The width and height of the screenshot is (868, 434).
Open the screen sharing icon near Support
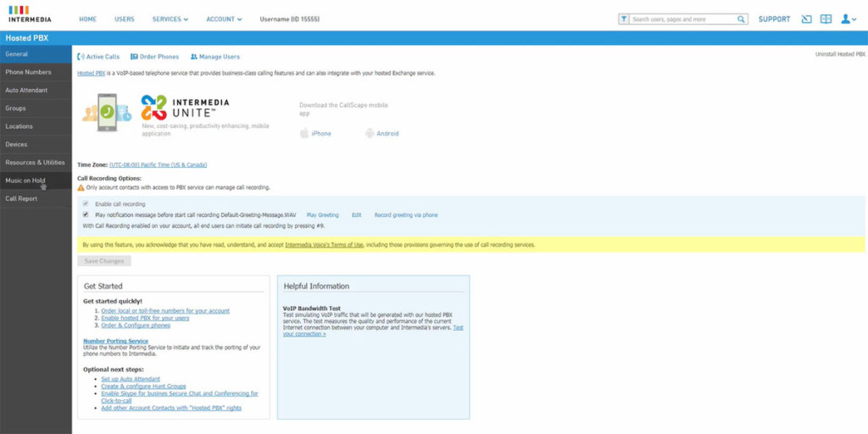[x=806, y=19]
